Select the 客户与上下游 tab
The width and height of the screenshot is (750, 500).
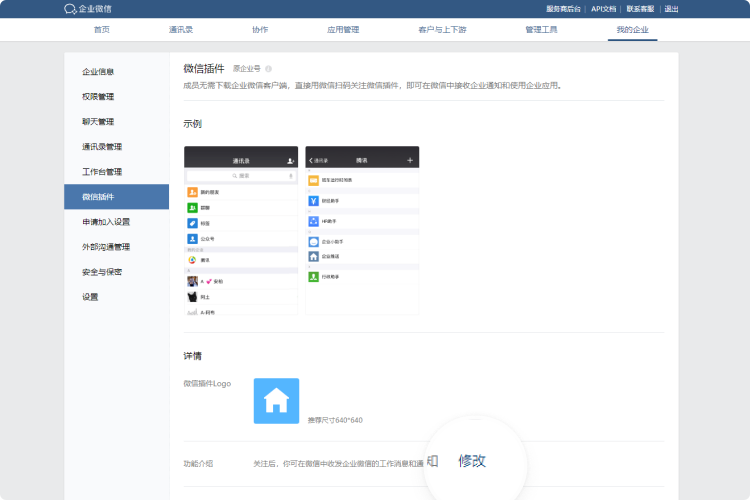click(442, 30)
